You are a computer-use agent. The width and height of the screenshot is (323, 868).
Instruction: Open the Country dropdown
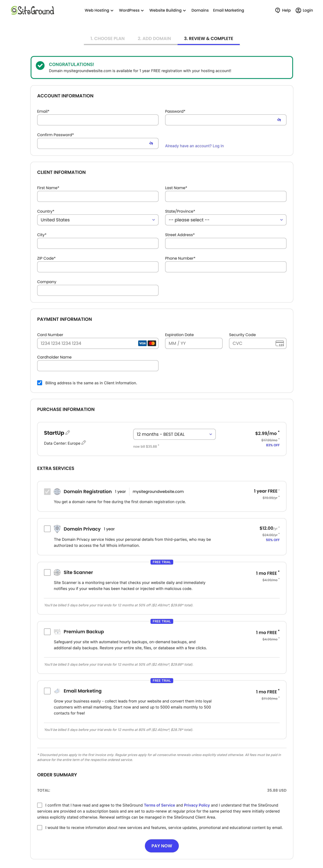click(x=98, y=220)
